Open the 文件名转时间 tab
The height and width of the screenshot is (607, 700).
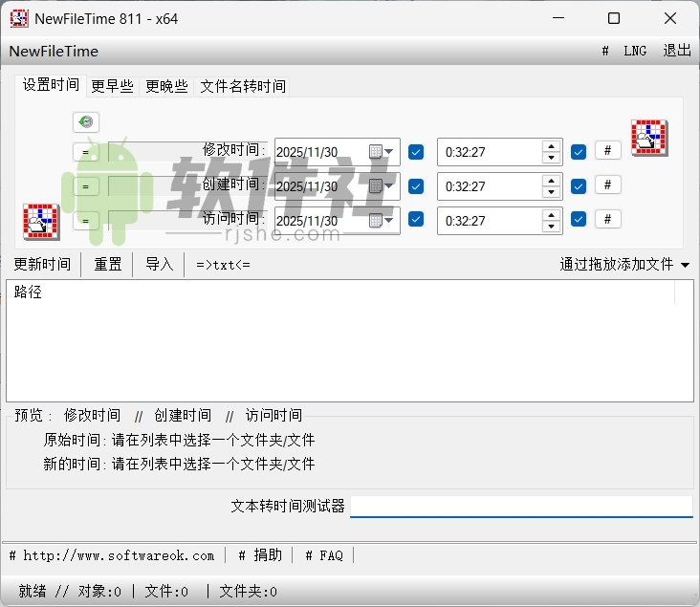[x=242, y=86]
